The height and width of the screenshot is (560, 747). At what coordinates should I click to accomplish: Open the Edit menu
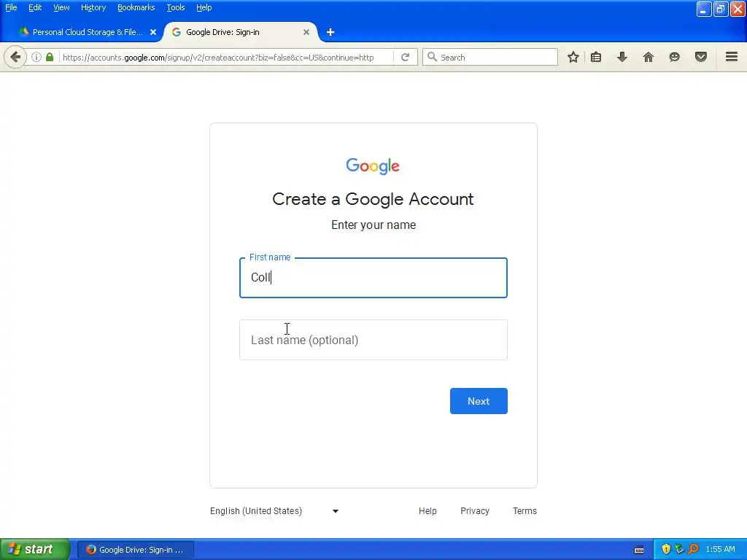(x=35, y=7)
